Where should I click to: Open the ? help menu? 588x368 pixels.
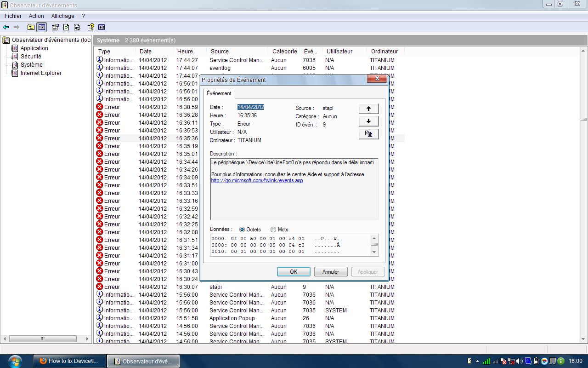[x=83, y=16]
